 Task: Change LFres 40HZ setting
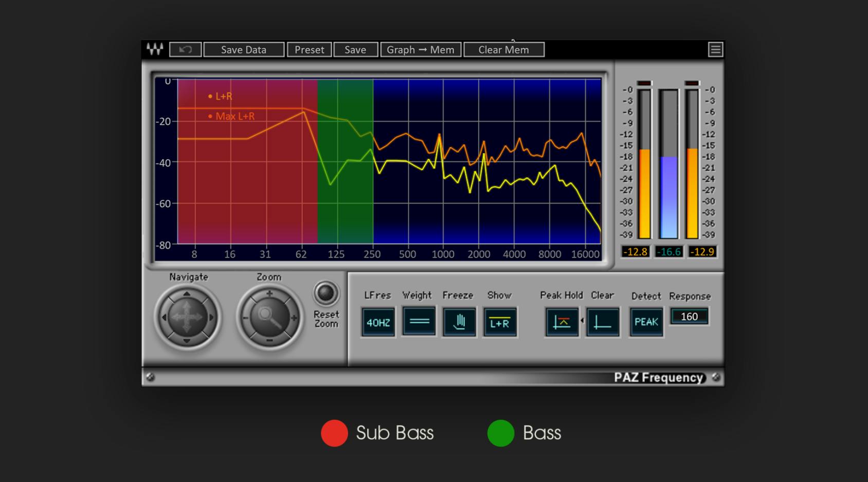click(x=378, y=322)
